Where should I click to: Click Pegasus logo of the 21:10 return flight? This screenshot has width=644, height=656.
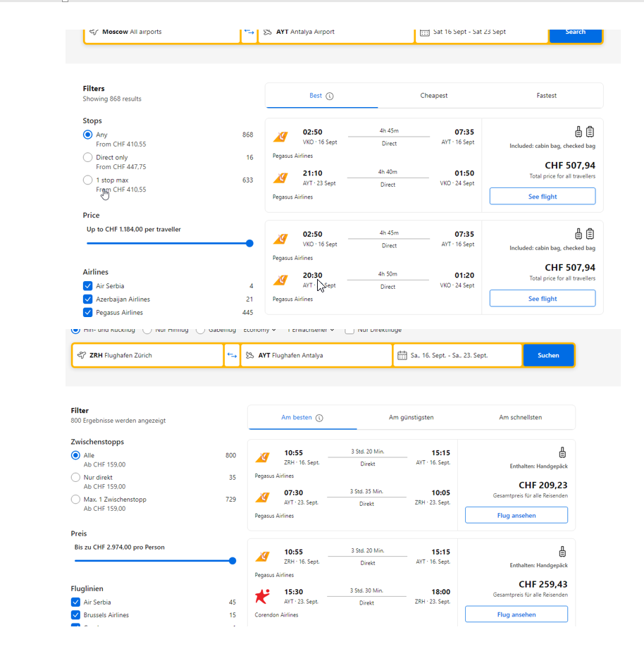pyautogui.click(x=281, y=178)
